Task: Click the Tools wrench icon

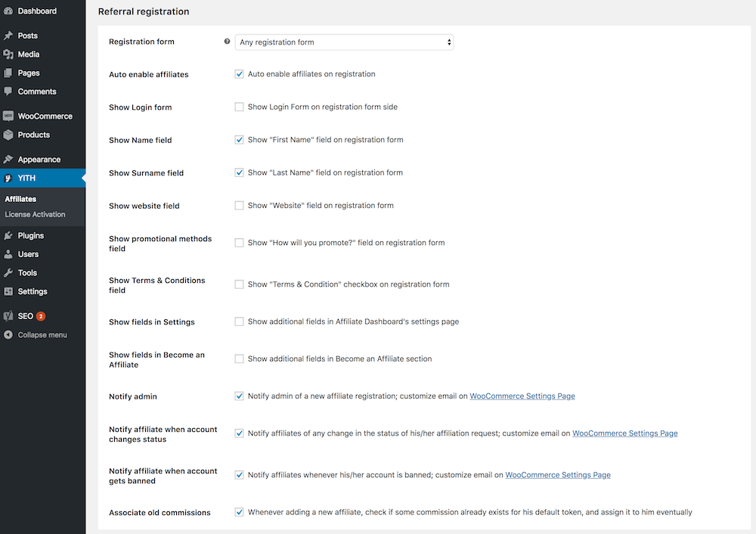Action: click(x=8, y=273)
